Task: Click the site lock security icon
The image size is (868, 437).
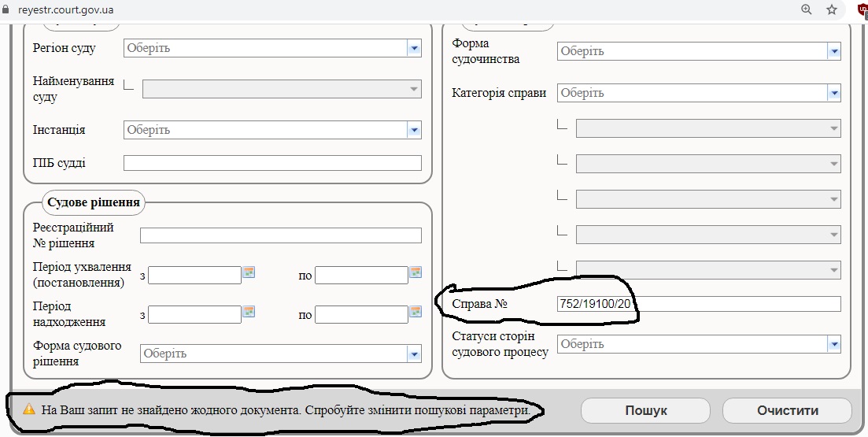Action: coord(9,9)
